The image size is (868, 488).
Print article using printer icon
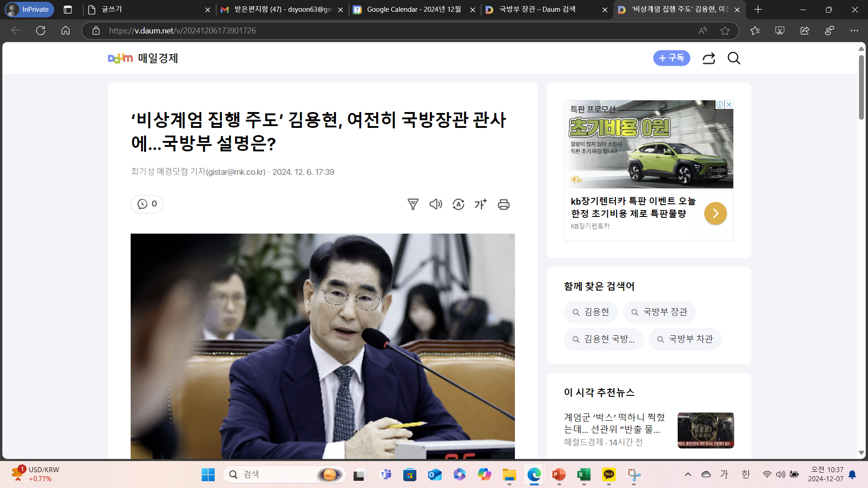click(x=504, y=204)
